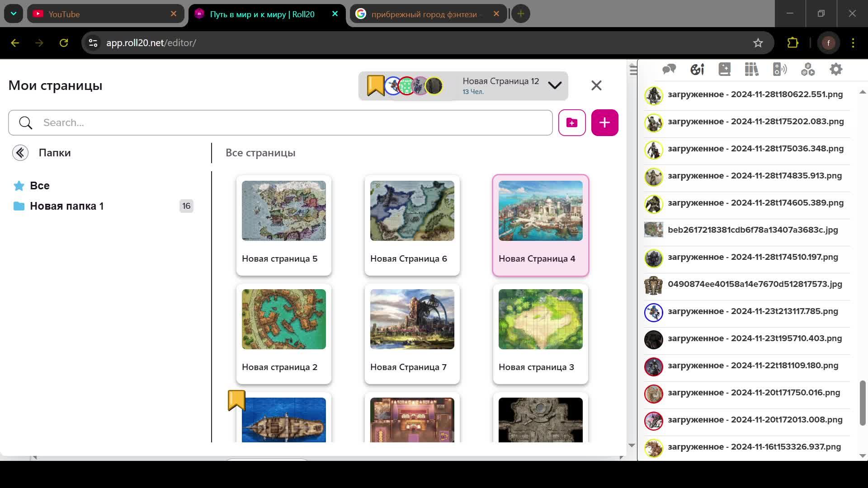Open the Compendium books icon
Image resolution: width=868 pixels, height=488 pixels.
751,69
